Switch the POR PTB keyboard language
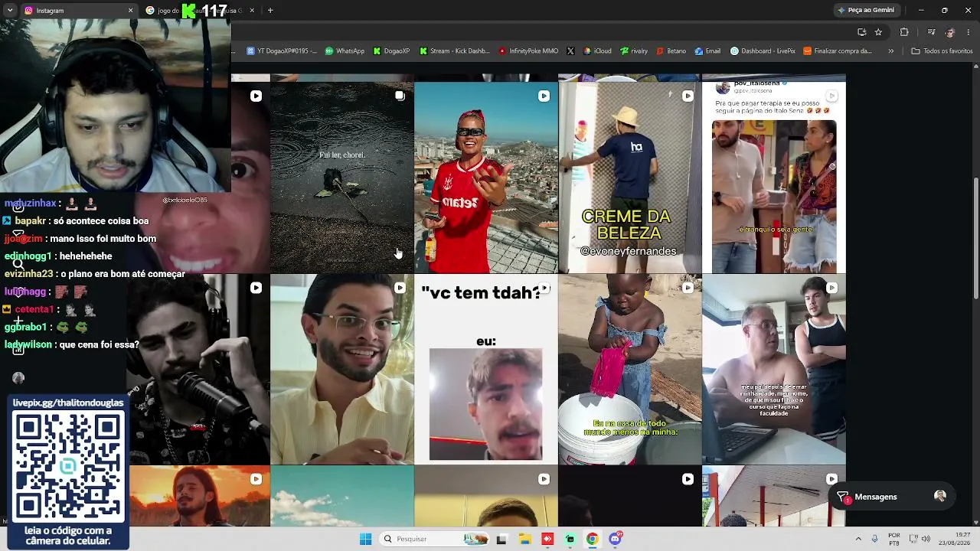 click(894, 539)
